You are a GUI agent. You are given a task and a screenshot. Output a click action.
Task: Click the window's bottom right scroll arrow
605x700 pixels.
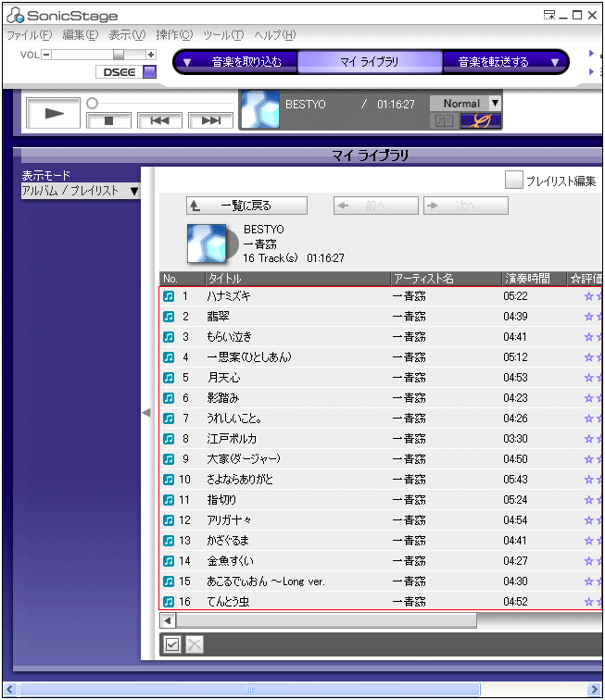point(594,689)
